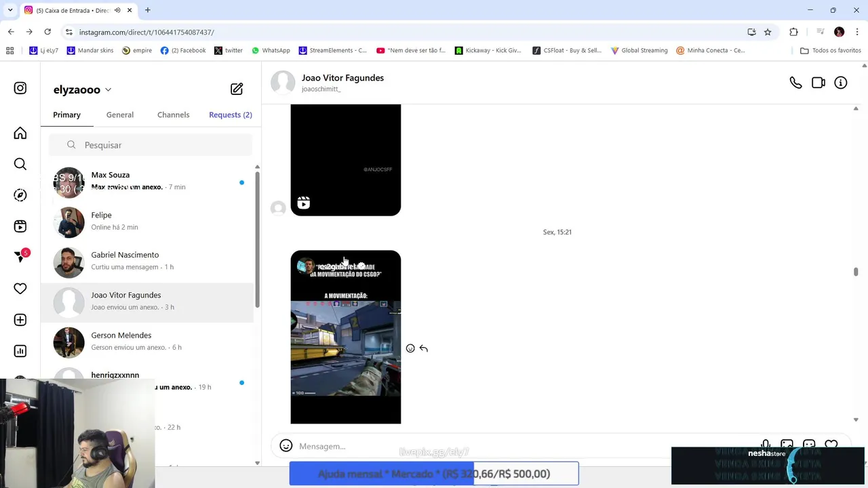Open the Requests (2) tab
868x488 pixels.
[x=231, y=115]
